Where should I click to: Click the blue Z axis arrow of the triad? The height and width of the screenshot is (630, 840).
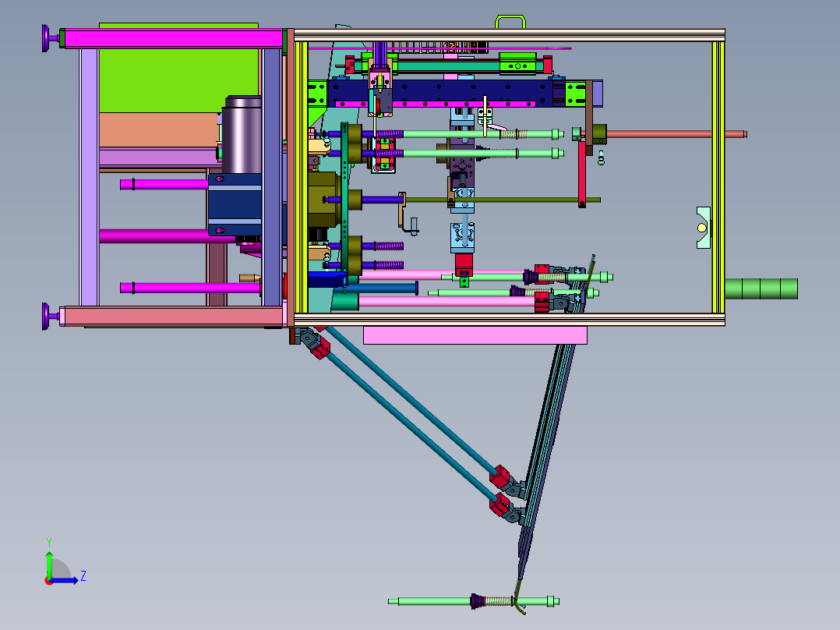(x=65, y=580)
